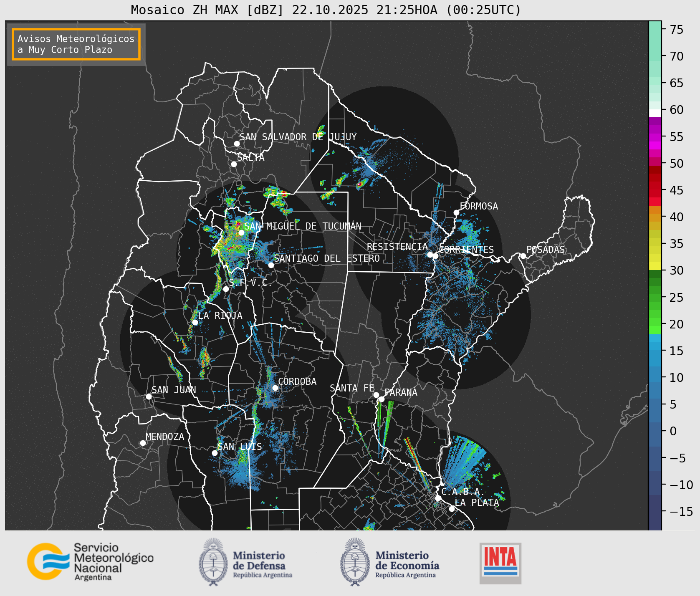Select the Resistencia city dot
Screen dimensions: 700x596
tap(430, 255)
